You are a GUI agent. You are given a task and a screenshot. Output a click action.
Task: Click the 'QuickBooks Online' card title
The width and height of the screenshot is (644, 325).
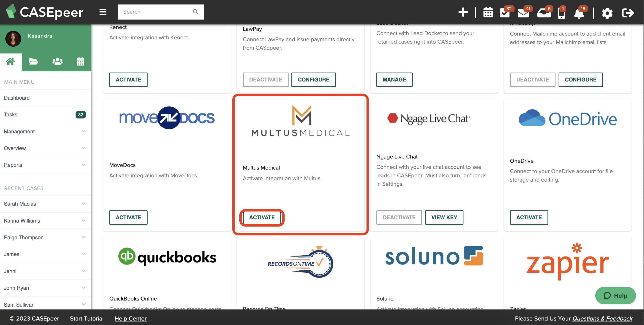coord(133,299)
